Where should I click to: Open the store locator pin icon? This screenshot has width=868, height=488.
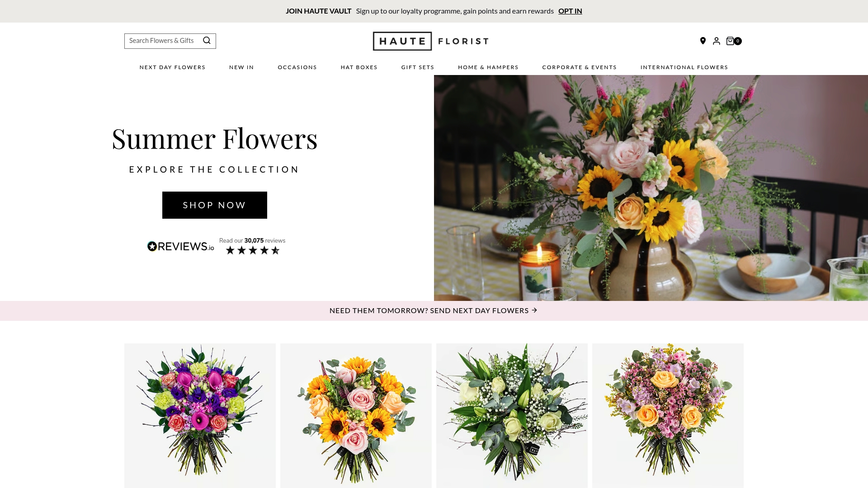click(x=703, y=41)
